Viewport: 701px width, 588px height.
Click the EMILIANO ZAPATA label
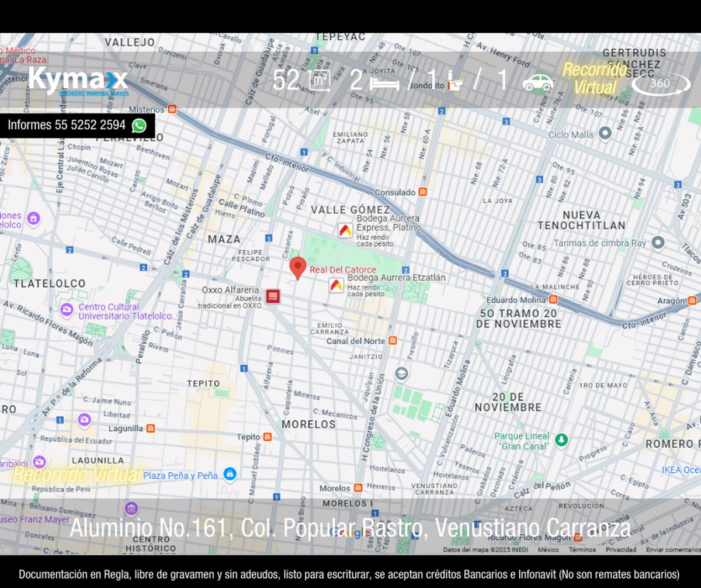click(x=350, y=137)
